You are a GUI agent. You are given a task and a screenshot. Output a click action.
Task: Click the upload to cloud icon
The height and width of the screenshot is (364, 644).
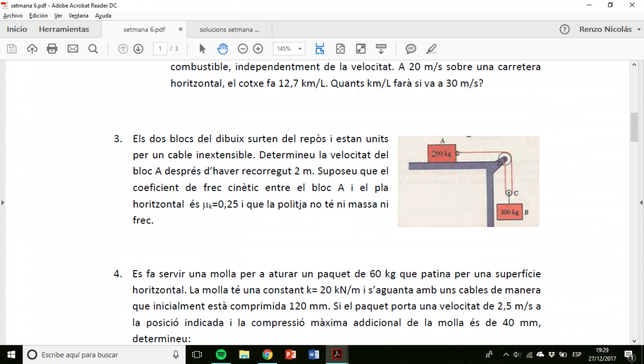coord(32,49)
